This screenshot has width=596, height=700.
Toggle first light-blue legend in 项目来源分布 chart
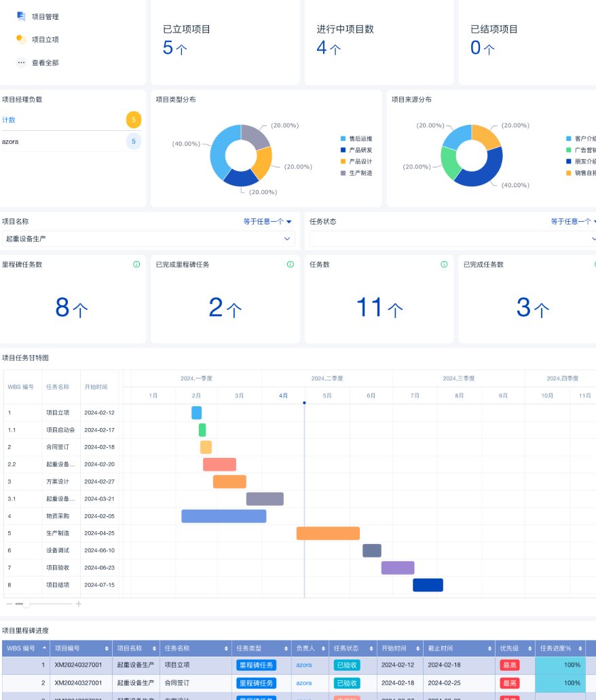[581, 138]
